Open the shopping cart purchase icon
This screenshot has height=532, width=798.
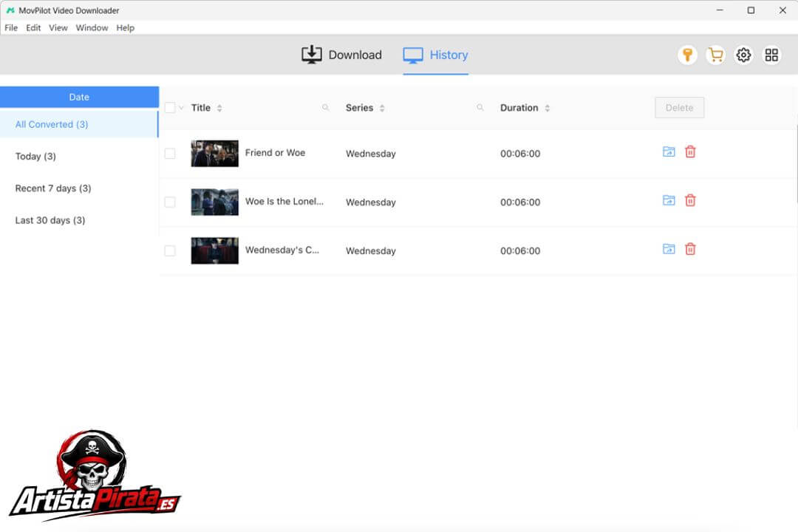tap(715, 55)
